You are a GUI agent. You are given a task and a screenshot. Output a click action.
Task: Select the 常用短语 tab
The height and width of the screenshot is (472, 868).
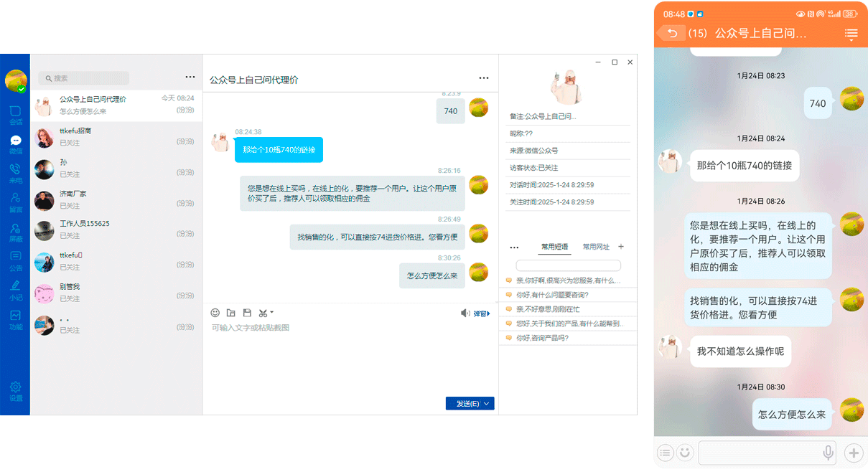point(554,247)
